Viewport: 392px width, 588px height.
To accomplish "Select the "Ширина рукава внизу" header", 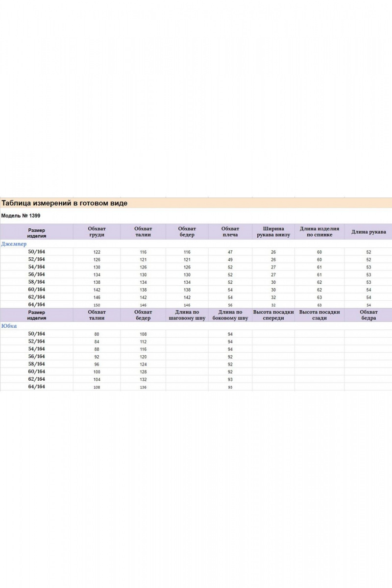I will pos(273,232).
